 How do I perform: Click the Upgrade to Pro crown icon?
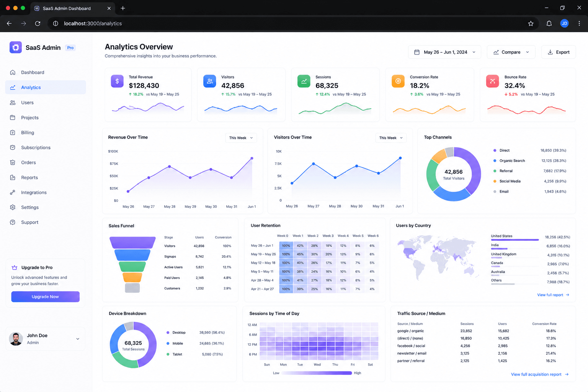click(15, 268)
